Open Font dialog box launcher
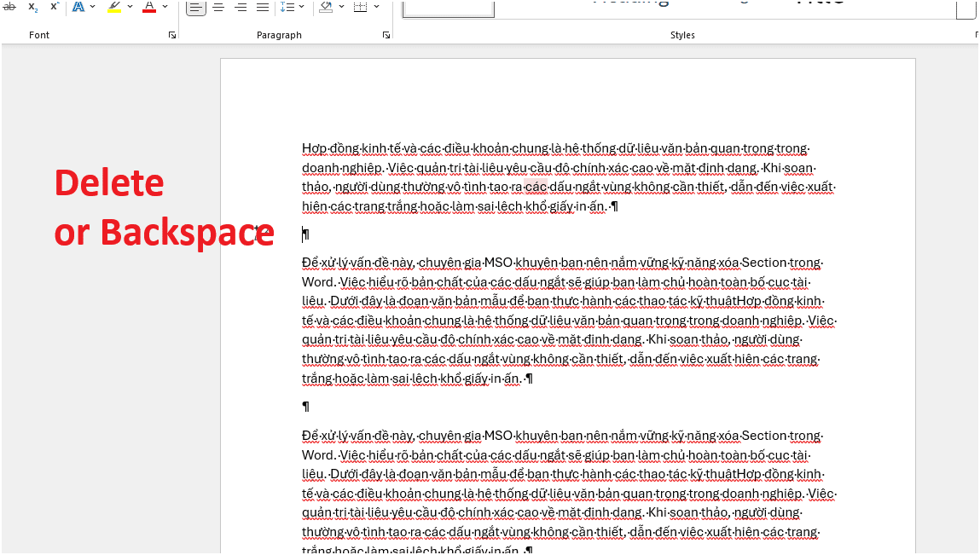Image resolution: width=980 pixels, height=555 pixels. click(x=172, y=35)
